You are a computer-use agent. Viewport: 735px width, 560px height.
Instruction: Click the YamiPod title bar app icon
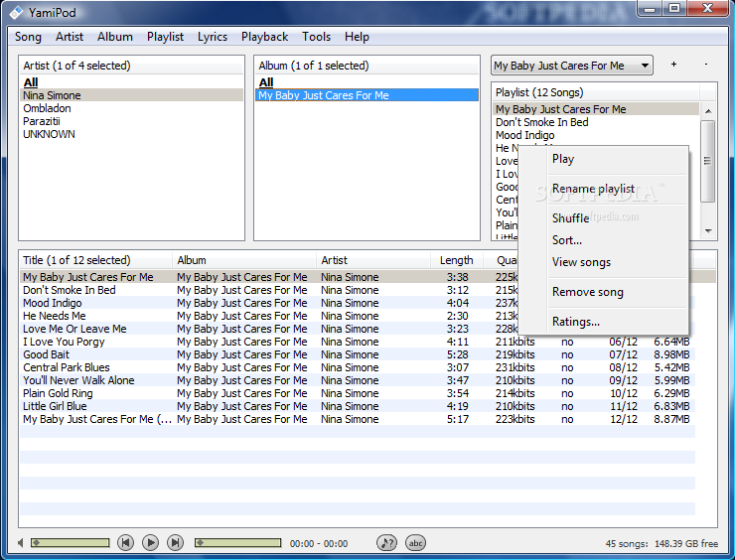coord(16,12)
